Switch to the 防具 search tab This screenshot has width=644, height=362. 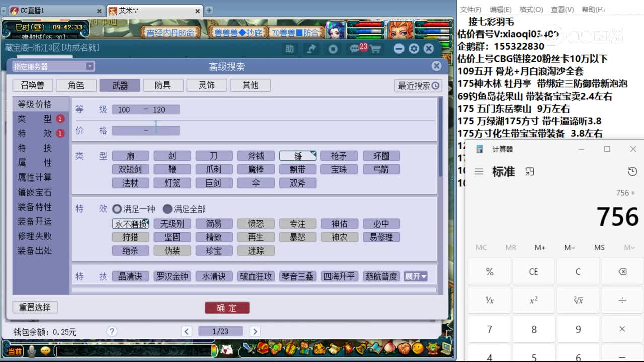pos(163,85)
